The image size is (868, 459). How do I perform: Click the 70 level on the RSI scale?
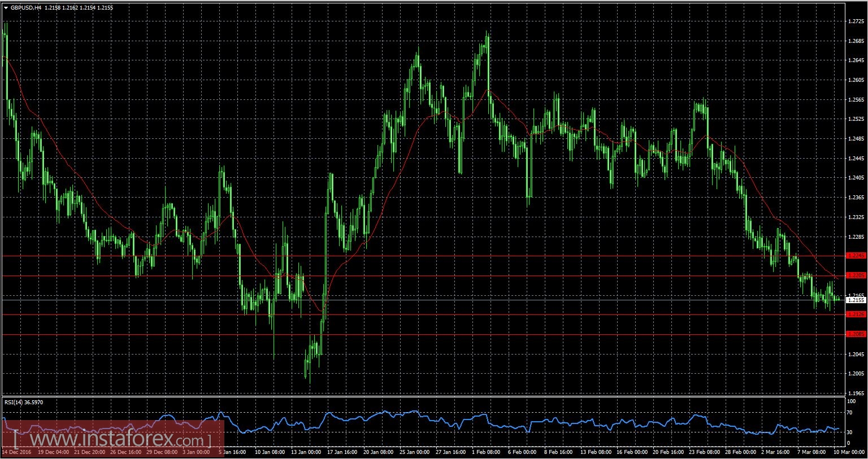(849, 413)
